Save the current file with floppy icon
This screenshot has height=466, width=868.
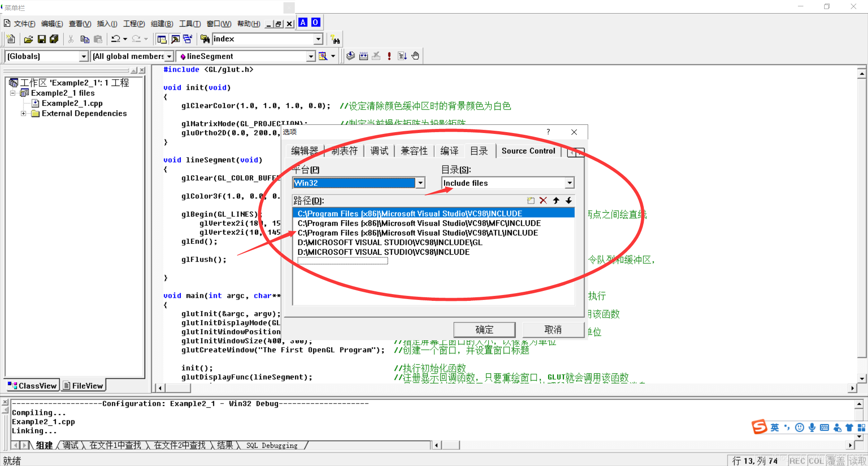pos(42,39)
